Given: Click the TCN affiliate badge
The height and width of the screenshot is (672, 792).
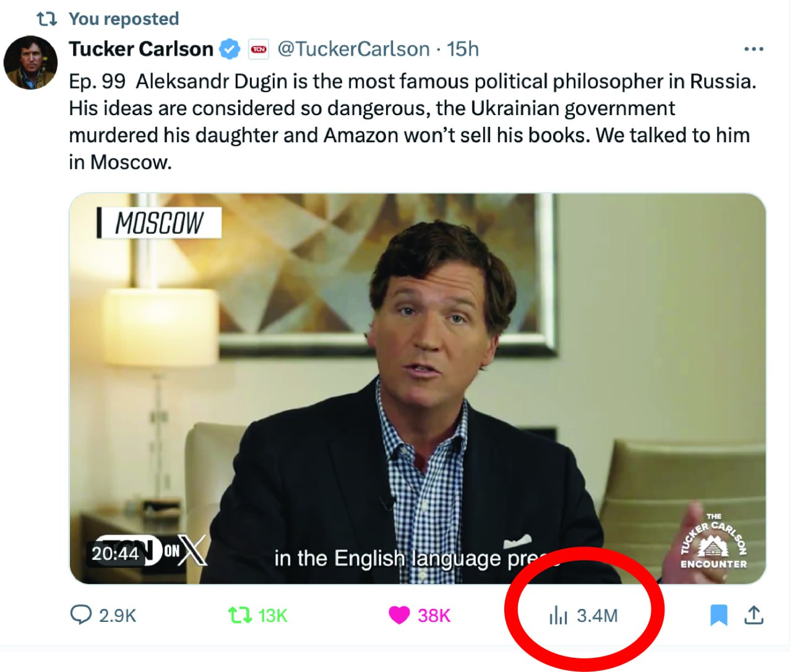Looking at the screenshot, I should (x=259, y=49).
